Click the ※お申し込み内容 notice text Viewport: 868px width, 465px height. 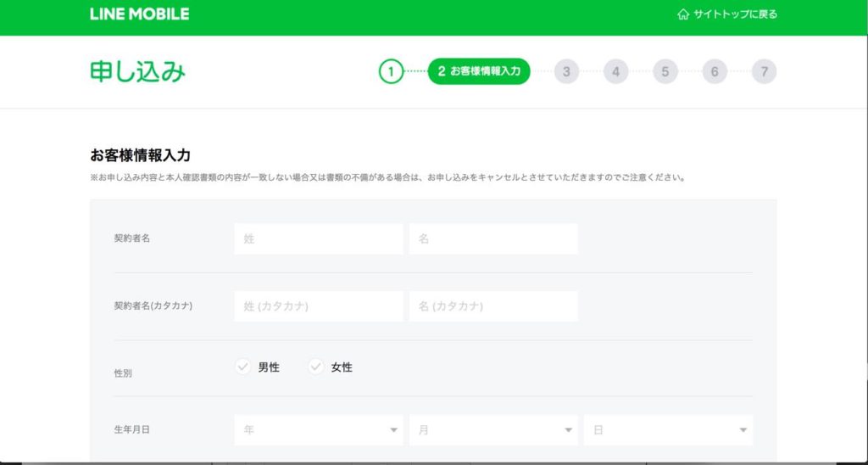(x=388, y=178)
